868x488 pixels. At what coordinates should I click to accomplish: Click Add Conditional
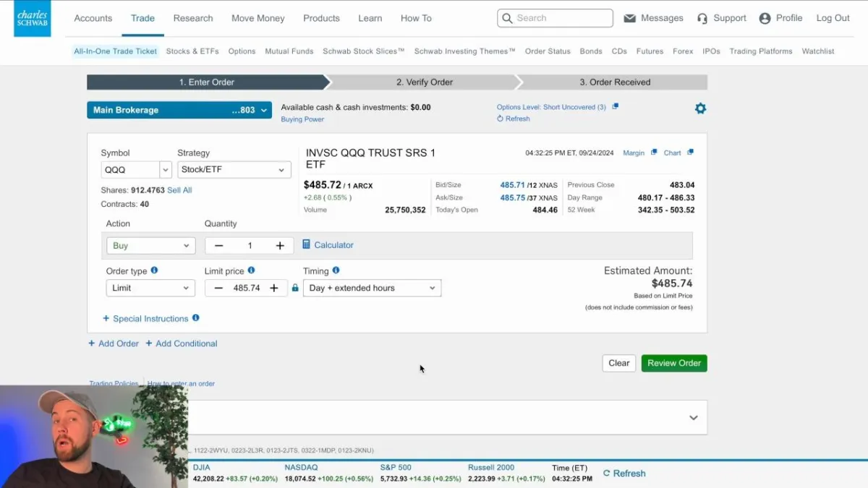182,343
